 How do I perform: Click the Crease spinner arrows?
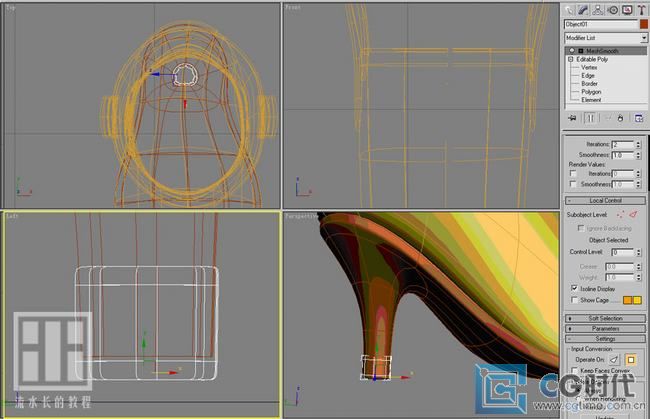638,266
